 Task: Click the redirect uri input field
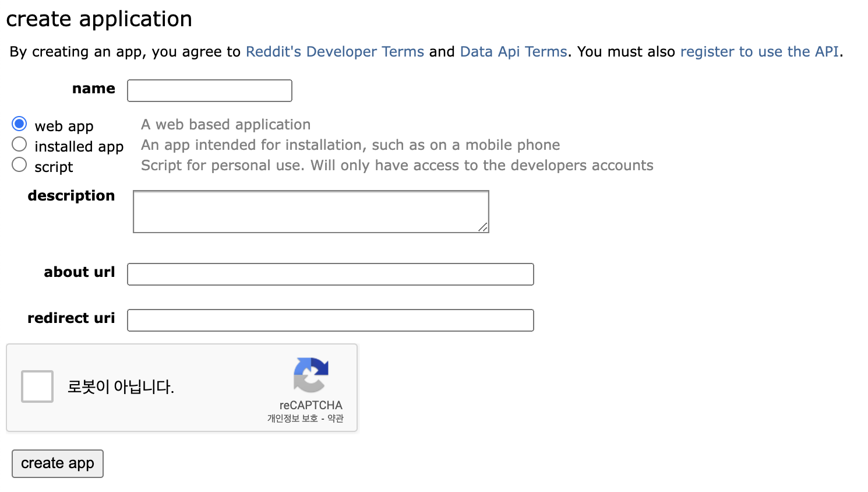click(x=330, y=321)
